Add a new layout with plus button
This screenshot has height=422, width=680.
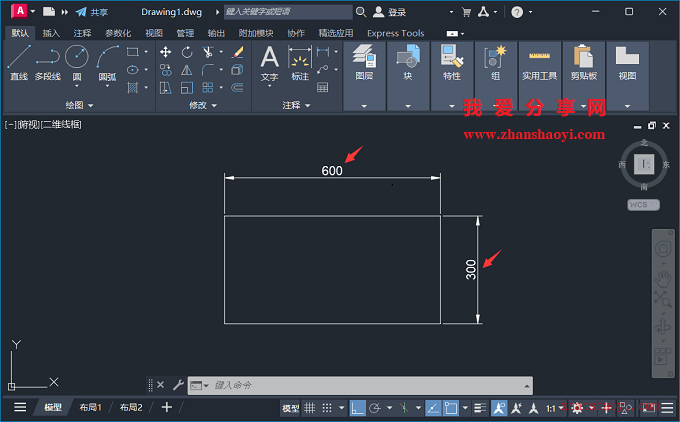click(167, 407)
